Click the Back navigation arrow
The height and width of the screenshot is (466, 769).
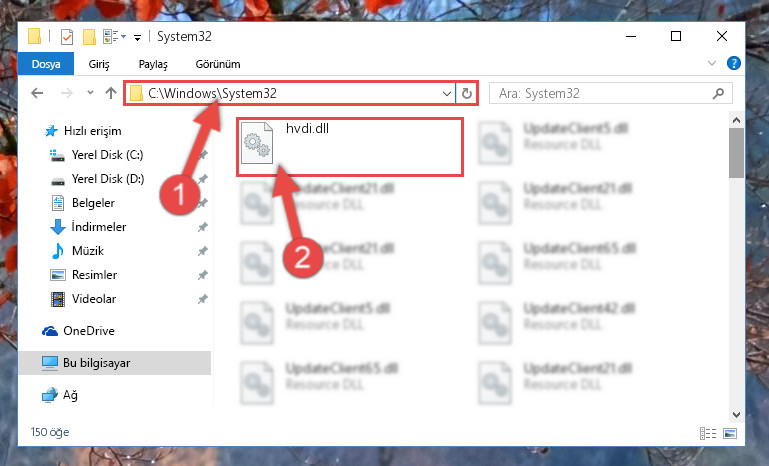pyautogui.click(x=37, y=93)
